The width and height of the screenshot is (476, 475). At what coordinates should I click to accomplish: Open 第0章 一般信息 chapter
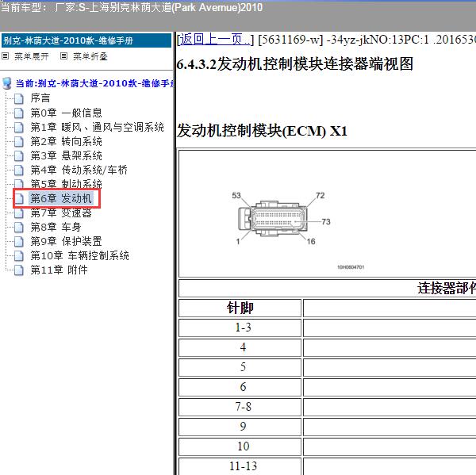click(x=66, y=113)
